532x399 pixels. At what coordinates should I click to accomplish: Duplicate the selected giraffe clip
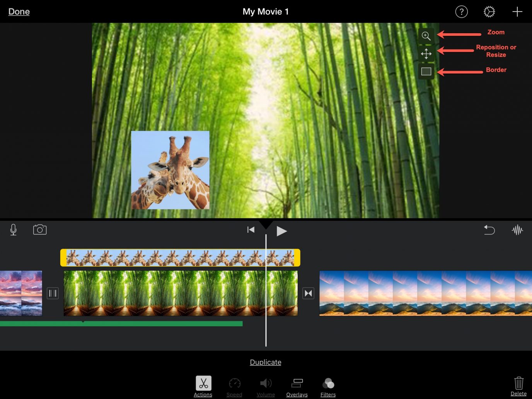click(x=266, y=362)
